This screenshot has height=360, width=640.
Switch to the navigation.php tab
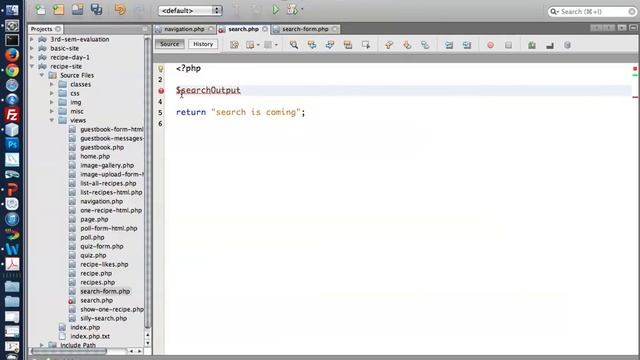coord(184,29)
